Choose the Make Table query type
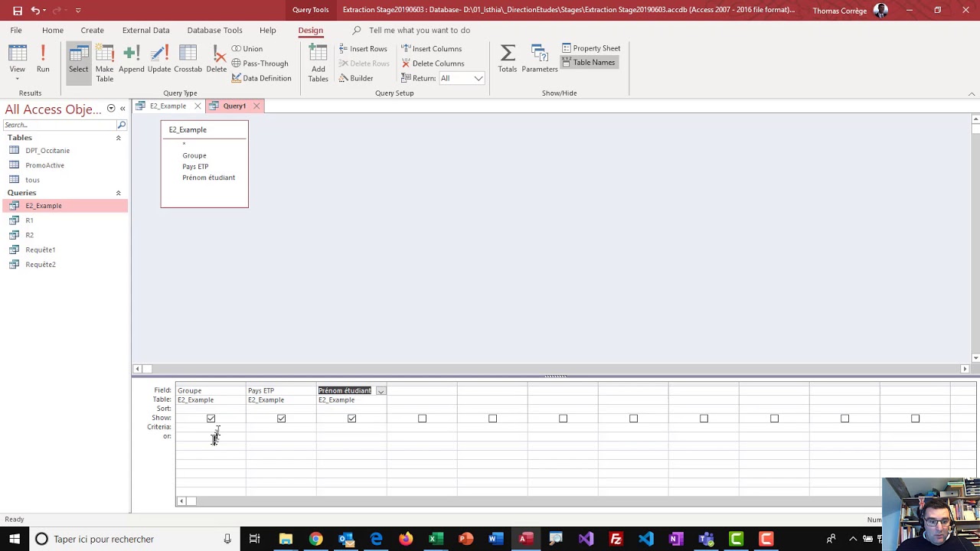This screenshot has width=980, height=551. [x=104, y=63]
